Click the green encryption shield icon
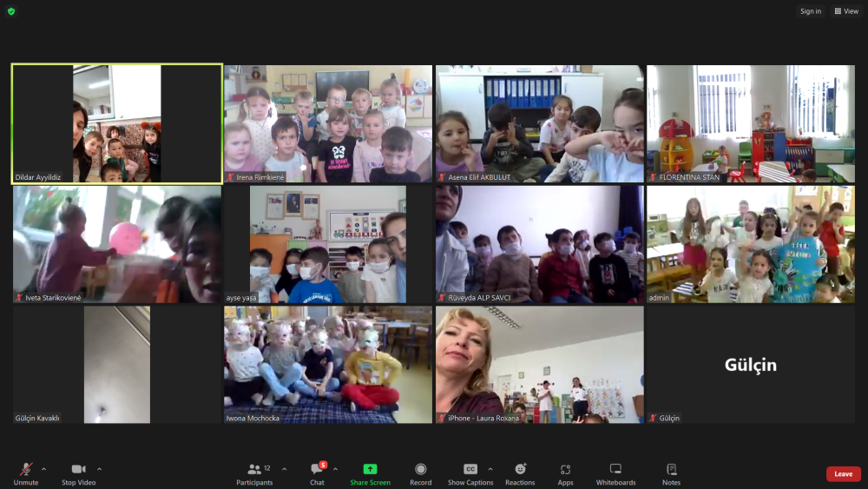Image resolution: width=868 pixels, height=489 pixels. pos(11,11)
